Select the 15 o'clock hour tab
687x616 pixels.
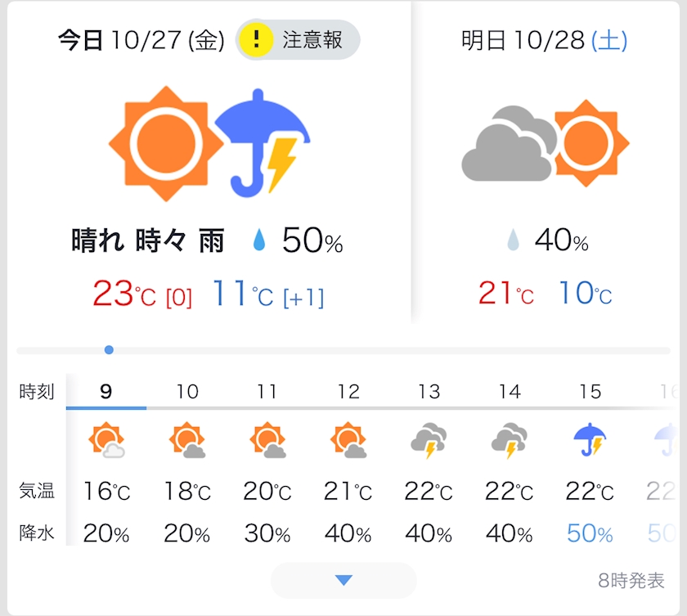point(590,392)
